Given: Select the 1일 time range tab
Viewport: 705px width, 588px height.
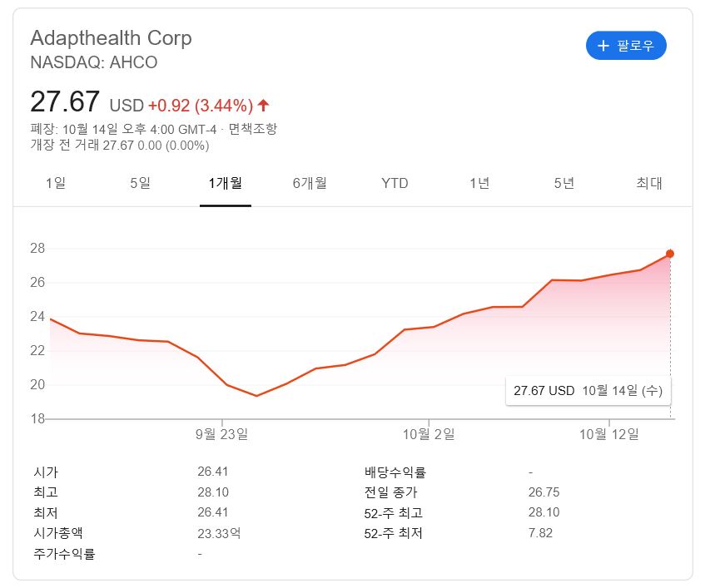Looking at the screenshot, I should point(56,183).
